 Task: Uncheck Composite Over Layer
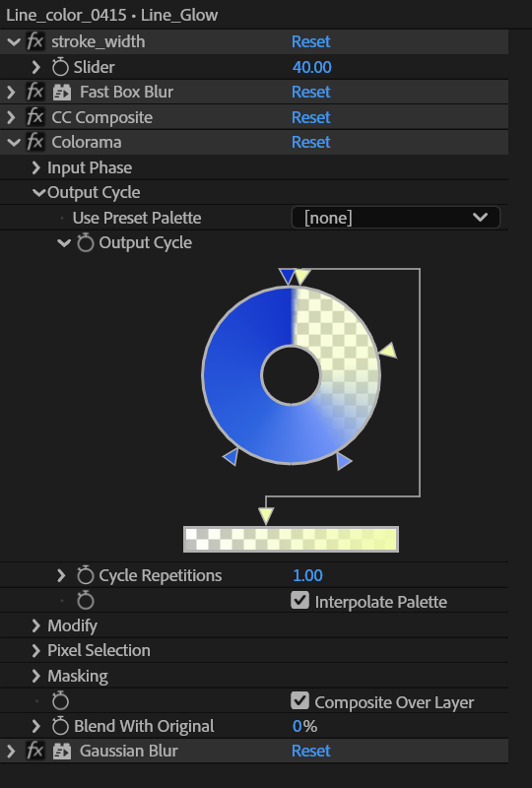click(x=300, y=701)
